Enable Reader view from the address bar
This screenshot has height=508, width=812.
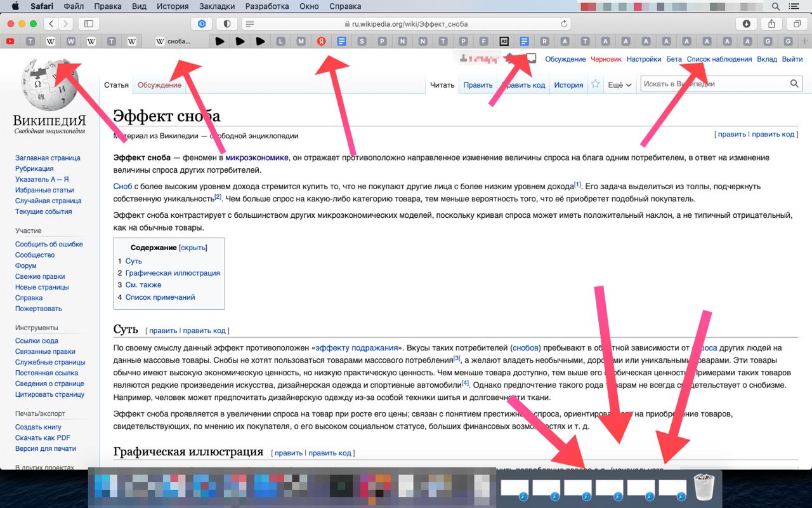(x=249, y=24)
